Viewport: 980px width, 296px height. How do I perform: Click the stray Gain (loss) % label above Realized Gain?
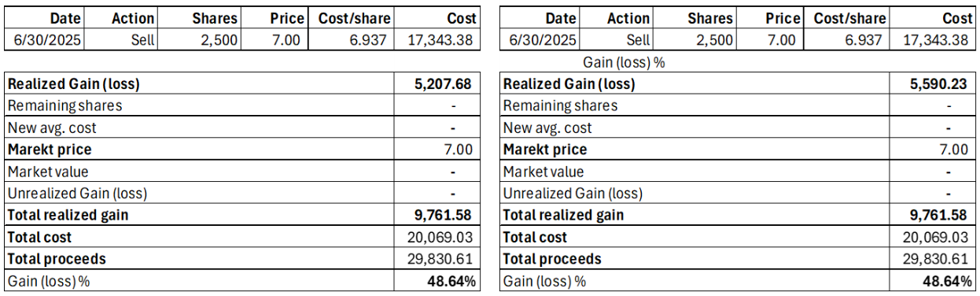click(624, 62)
